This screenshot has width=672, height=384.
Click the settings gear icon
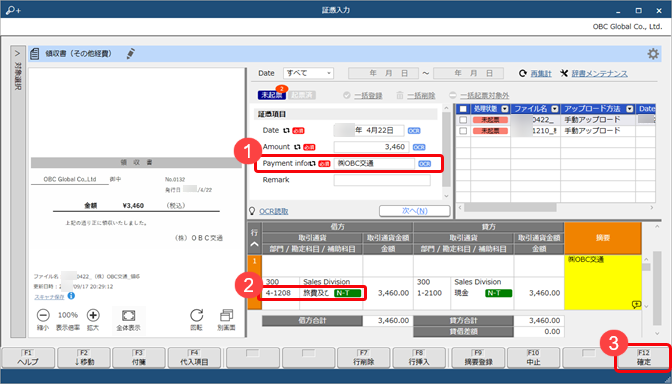pyautogui.click(x=653, y=54)
